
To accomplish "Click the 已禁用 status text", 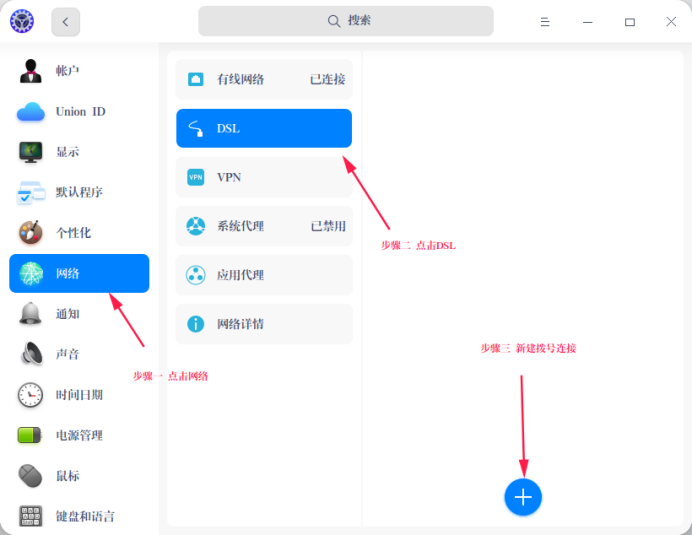I will coord(328,226).
